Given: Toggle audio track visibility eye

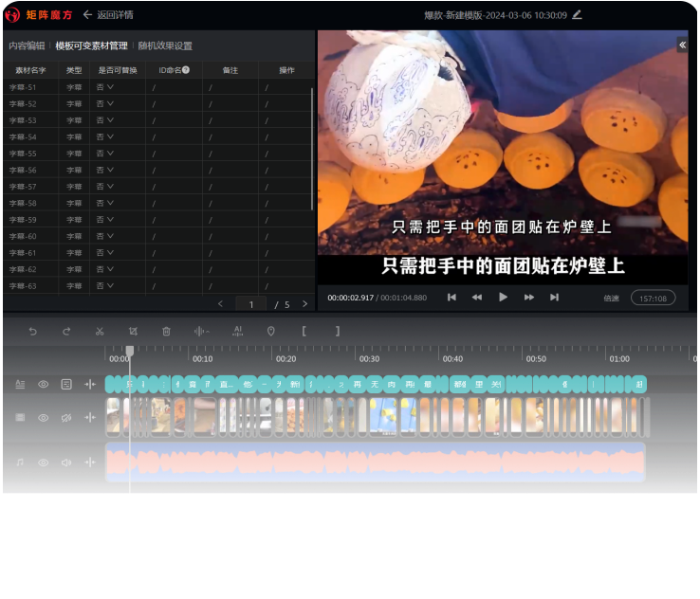Looking at the screenshot, I should point(44,463).
